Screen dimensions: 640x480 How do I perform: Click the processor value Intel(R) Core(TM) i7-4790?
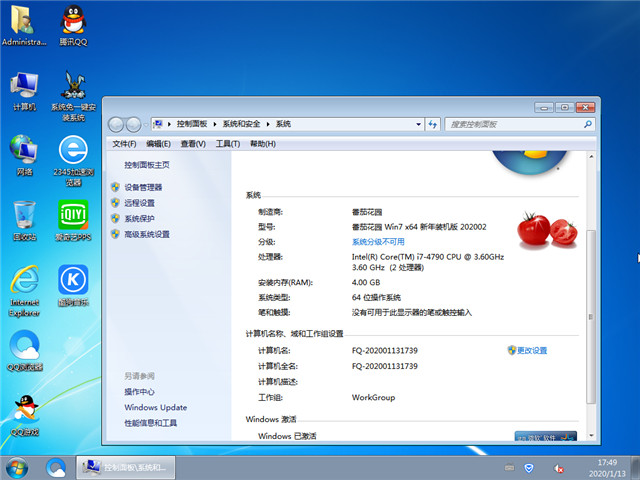tap(428, 262)
